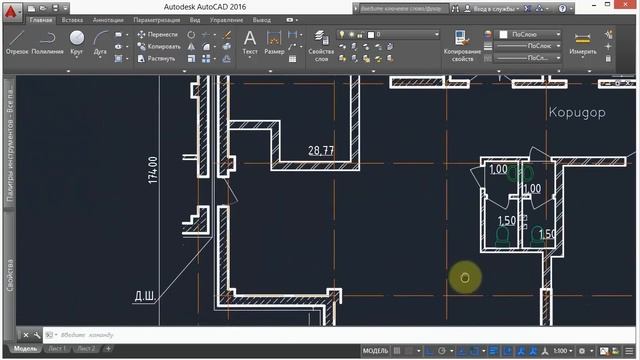Click Копирование свойств match properties

tap(462, 46)
